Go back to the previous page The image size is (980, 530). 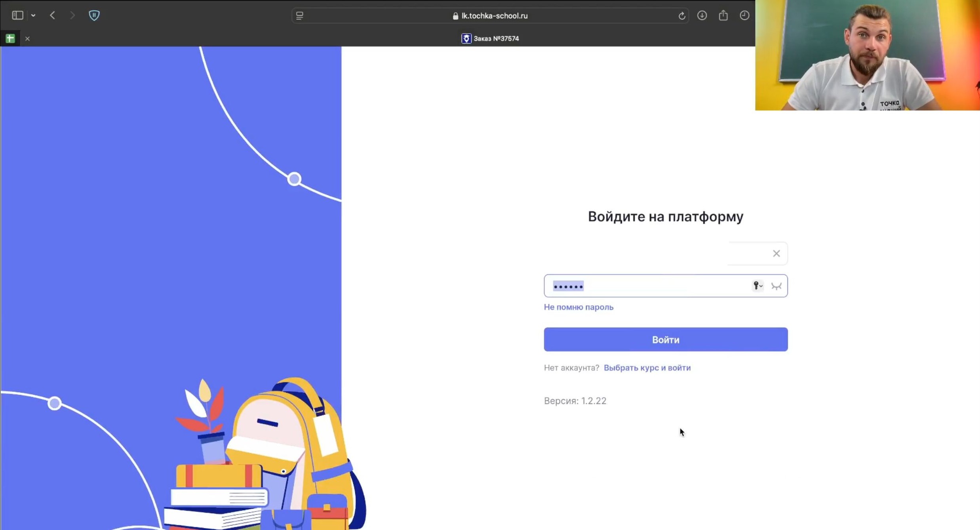(x=52, y=15)
